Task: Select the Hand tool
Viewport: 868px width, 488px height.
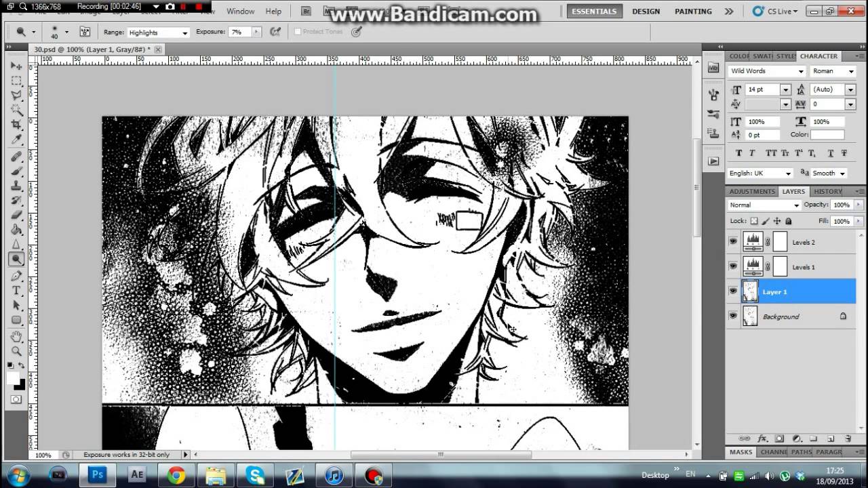Action: click(16, 337)
